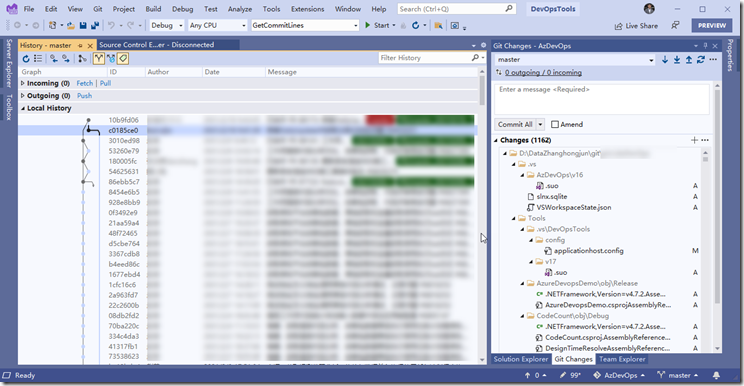Viewport: 744px width, 386px height.
Task: Toggle Show Tags in History
Action: [123, 58]
